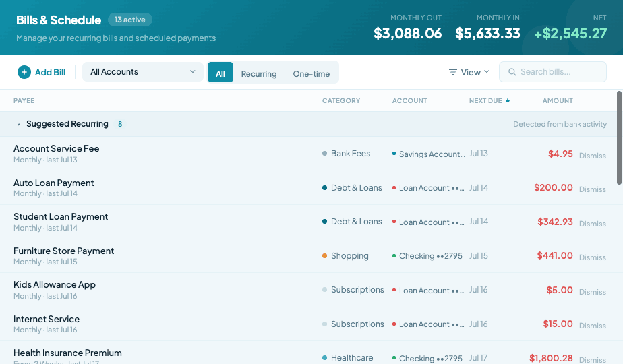Click the Monthly In total $5,633.33
623x364 pixels.
[487, 34]
